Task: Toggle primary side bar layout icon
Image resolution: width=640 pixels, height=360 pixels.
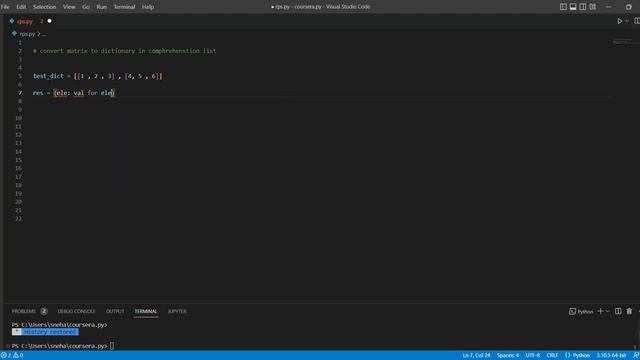Action: (x=563, y=7)
